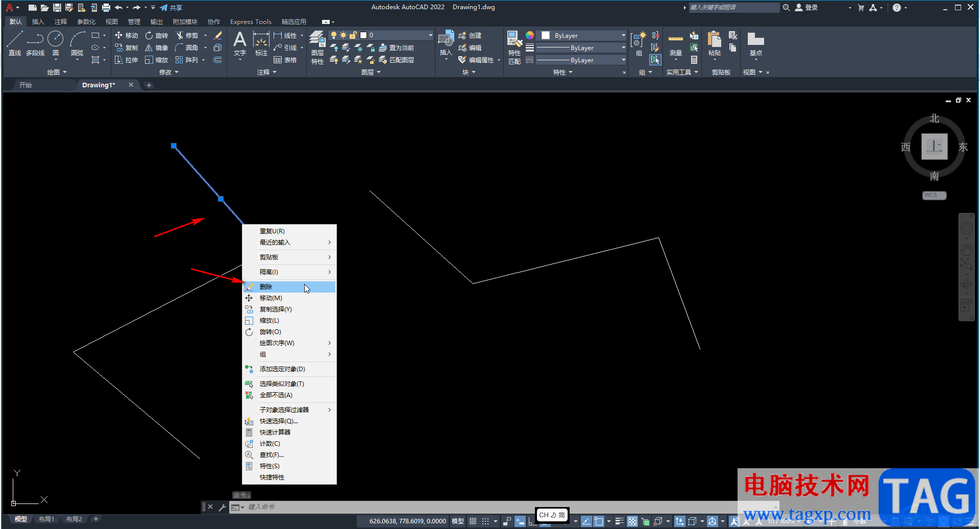Click the 修剪 (Trim) tool

click(187, 35)
